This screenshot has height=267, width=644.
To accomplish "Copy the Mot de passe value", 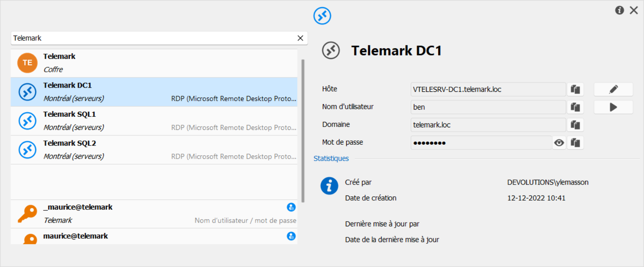I will tap(575, 143).
